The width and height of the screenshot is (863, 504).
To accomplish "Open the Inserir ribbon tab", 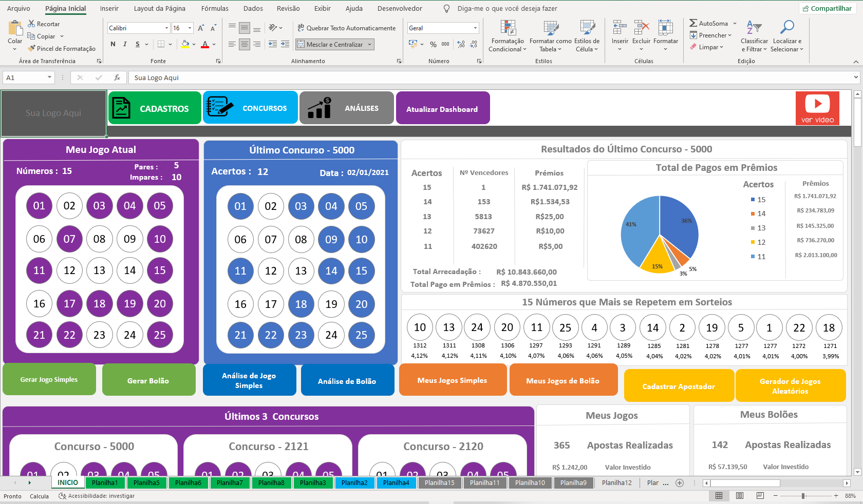I will pyautogui.click(x=109, y=8).
